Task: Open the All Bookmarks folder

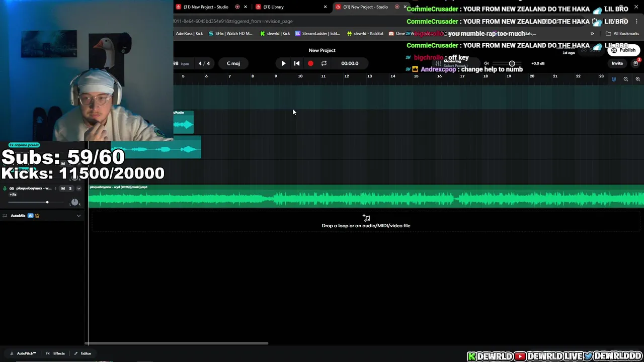Action: (x=622, y=34)
